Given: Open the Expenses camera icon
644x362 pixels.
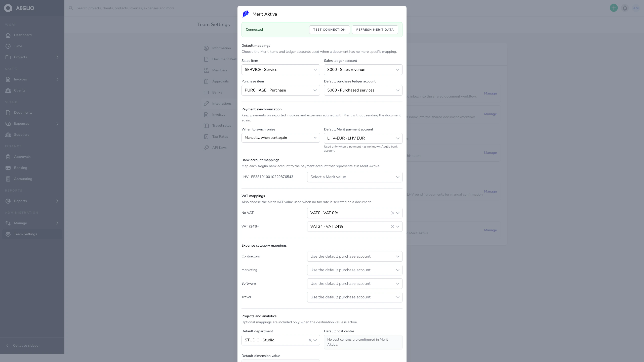Looking at the screenshot, I should [x=8, y=124].
